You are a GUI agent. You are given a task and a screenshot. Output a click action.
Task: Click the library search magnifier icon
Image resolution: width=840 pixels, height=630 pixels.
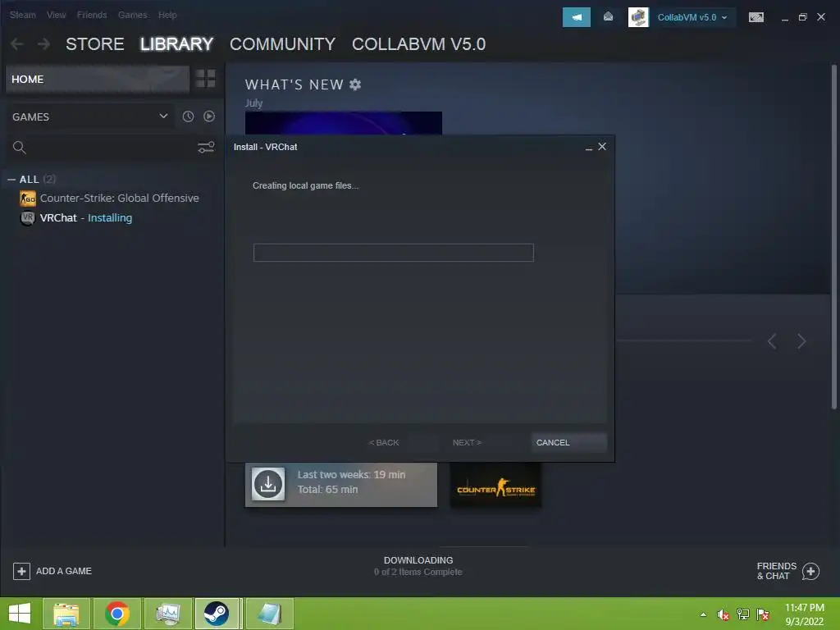[x=20, y=148]
